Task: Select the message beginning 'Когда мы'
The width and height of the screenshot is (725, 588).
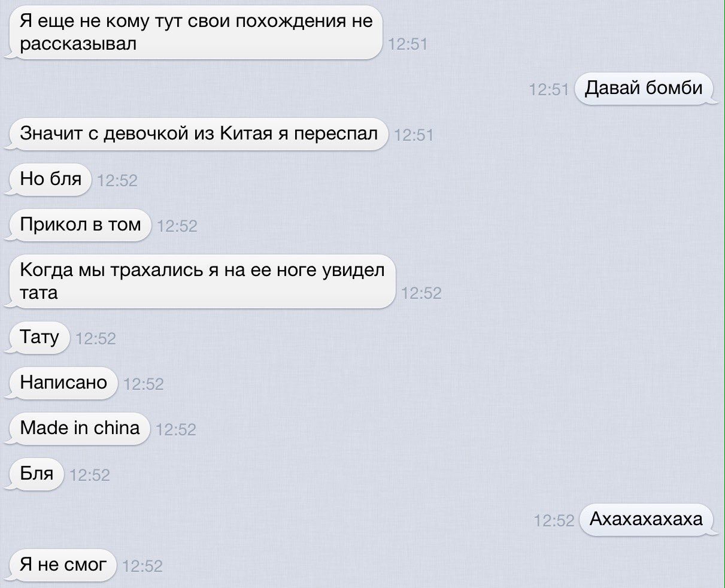Action: pos(202,281)
